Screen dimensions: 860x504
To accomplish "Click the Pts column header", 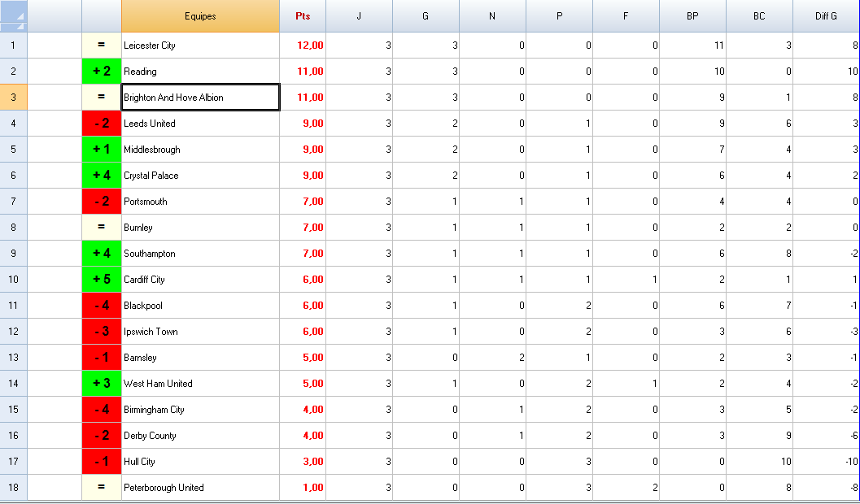I will click(x=303, y=16).
